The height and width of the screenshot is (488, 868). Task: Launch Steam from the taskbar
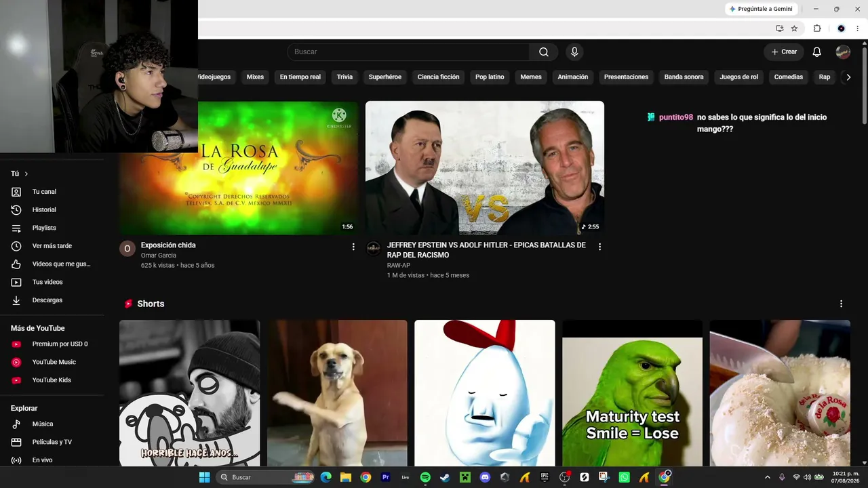pyautogui.click(x=445, y=477)
